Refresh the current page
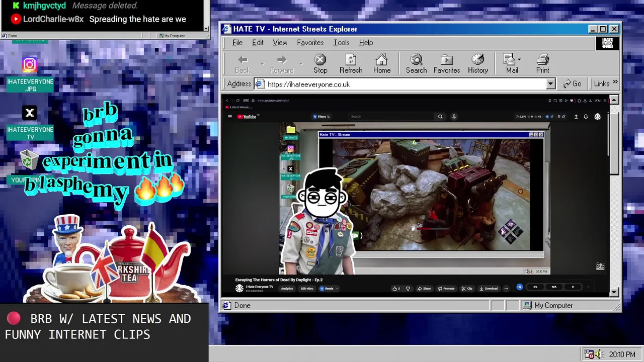Image resolution: width=644 pixels, height=362 pixels. (351, 64)
